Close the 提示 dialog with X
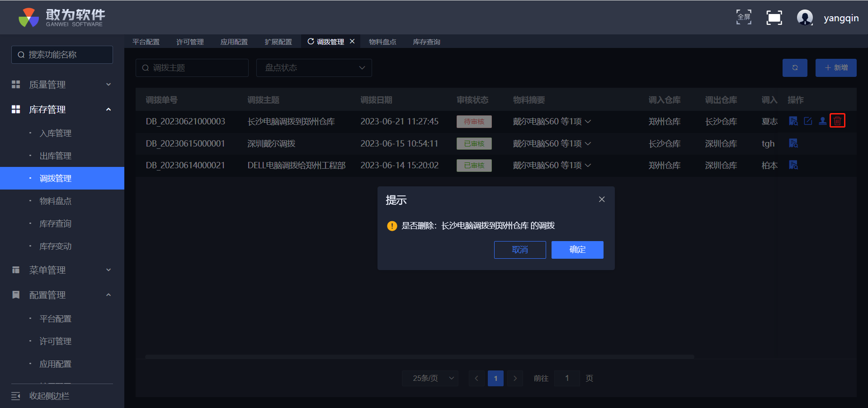Image resolution: width=868 pixels, height=408 pixels. (x=602, y=199)
